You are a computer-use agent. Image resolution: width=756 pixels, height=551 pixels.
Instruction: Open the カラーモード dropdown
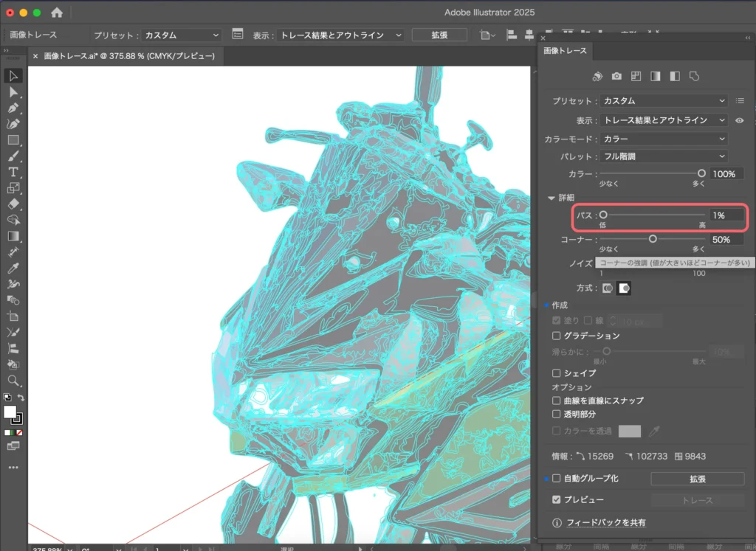(664, 139)
